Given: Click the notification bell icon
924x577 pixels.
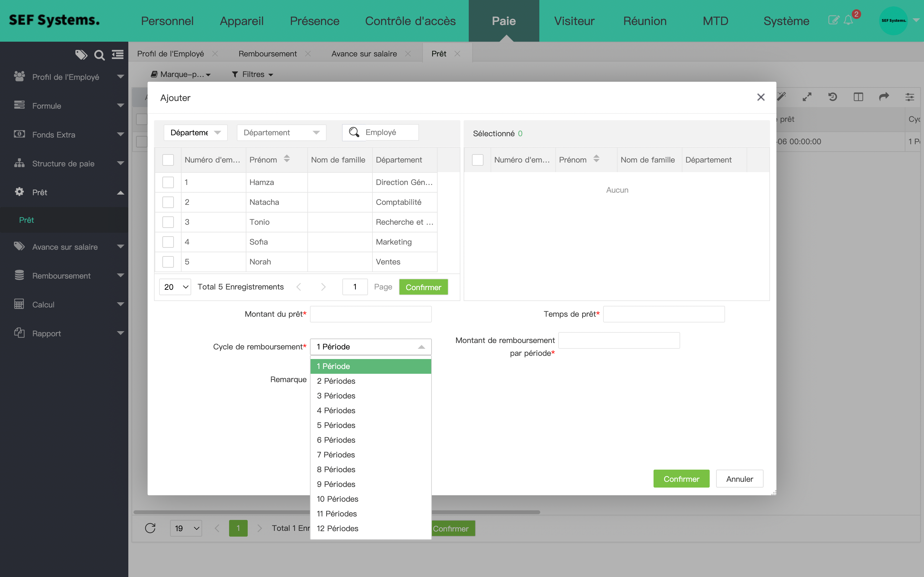Looking at the screenshot, I should coord(848,20).
